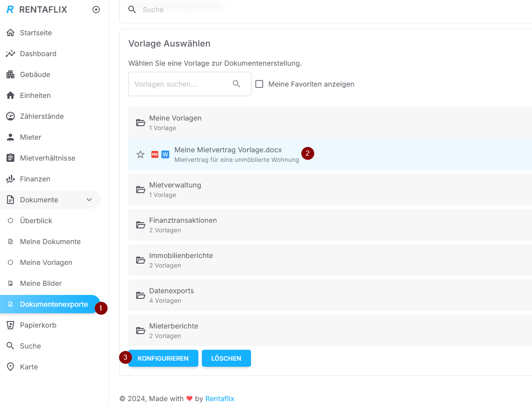532x405 pixels.
Task: Go to the Meine Vorlagen menu item
Action: point(46,263)
